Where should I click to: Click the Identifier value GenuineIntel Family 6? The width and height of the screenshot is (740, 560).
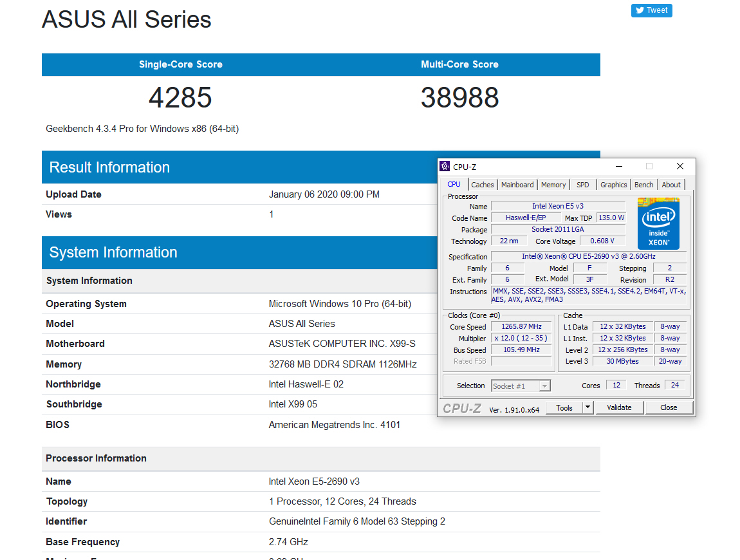click(357, 522)
